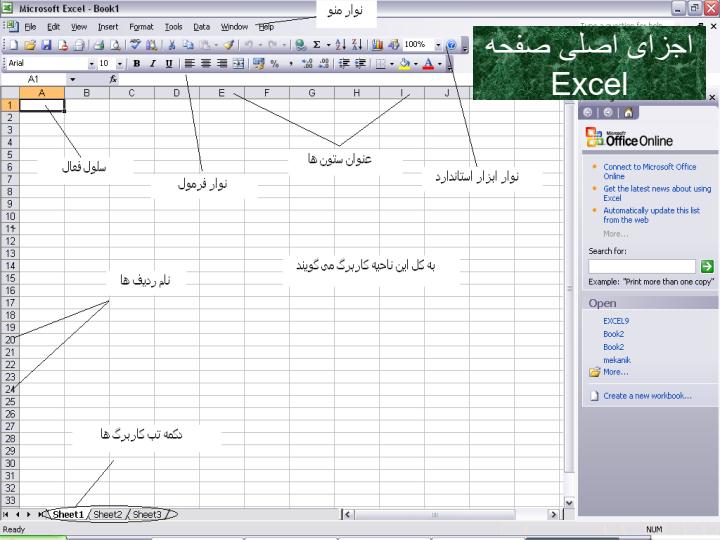Align cell text left
The width and height of the screenshot is (720, 540).
[189, 63]
